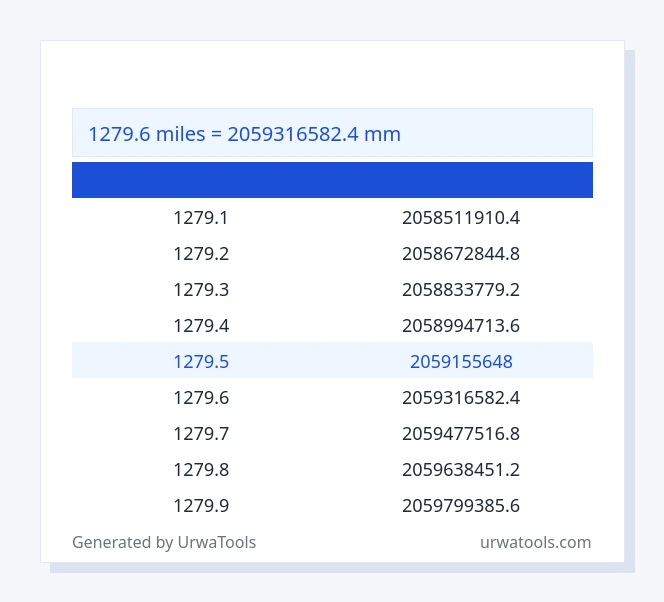Viewport: 664px width, 602px height.
Task: Select the 2058833779.2 value
Action: [461, 290]
